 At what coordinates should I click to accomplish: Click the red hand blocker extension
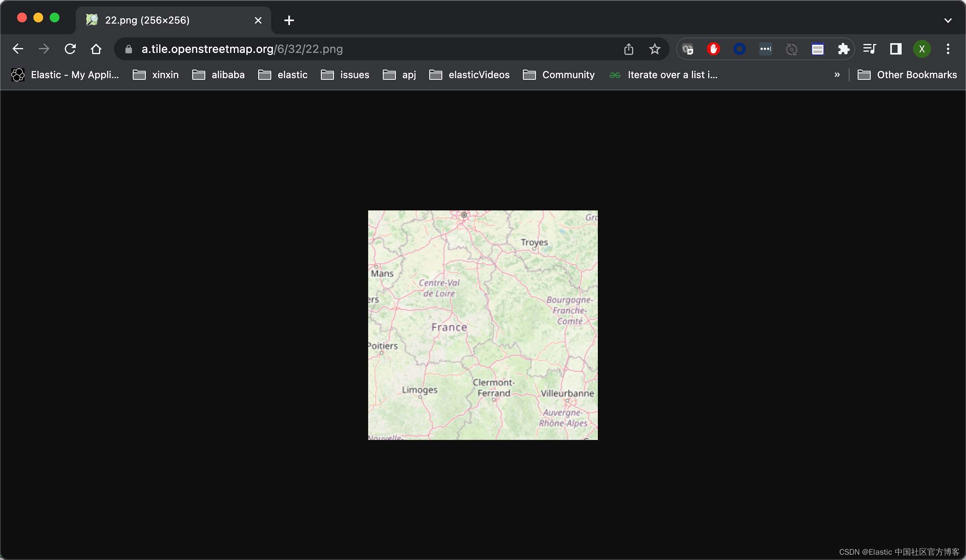pyautogui.click(x=714, y=49)
